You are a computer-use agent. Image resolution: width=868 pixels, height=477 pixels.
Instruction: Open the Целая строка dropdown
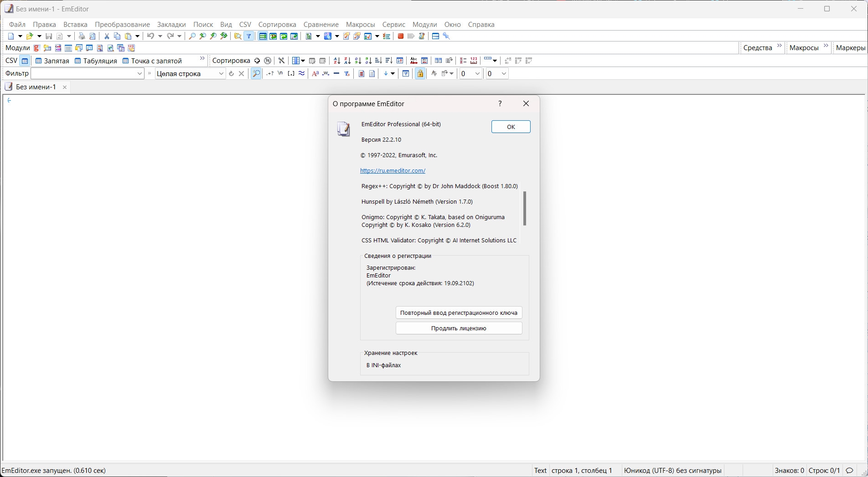point(221,73)
